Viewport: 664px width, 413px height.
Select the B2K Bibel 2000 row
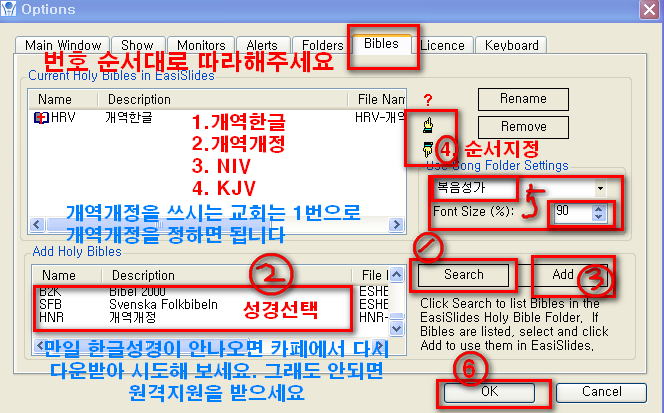(x=210, y=291)
